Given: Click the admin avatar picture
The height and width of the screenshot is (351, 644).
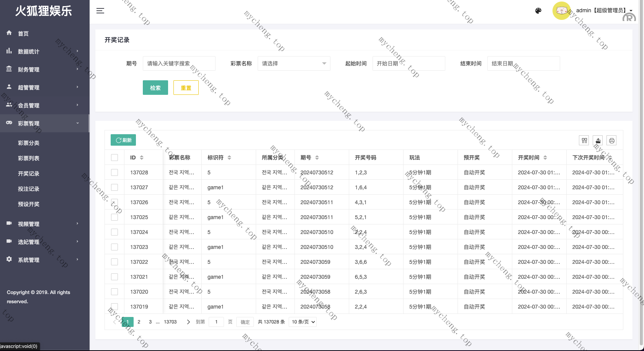Looking at the screenshot, I should point(561,11).
